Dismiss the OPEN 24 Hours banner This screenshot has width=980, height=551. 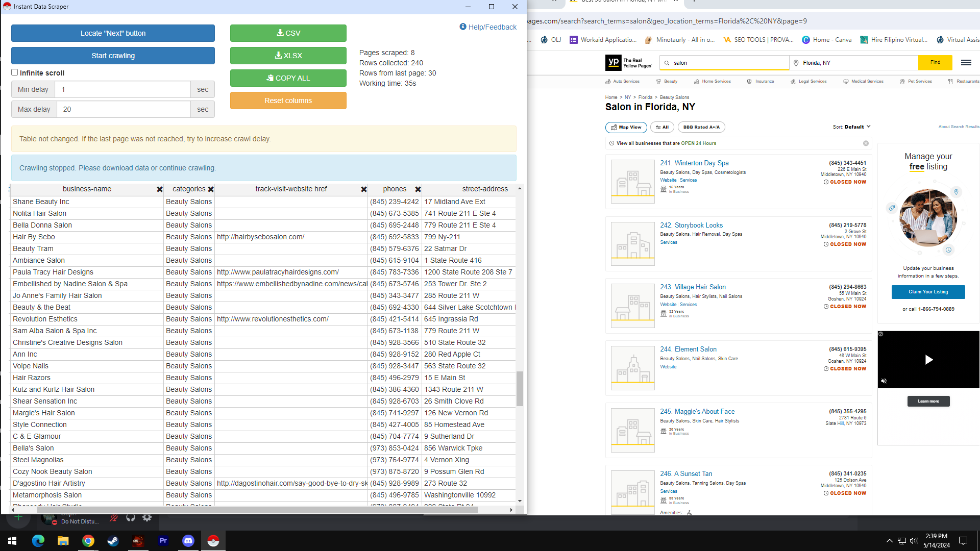click(866, 143)
